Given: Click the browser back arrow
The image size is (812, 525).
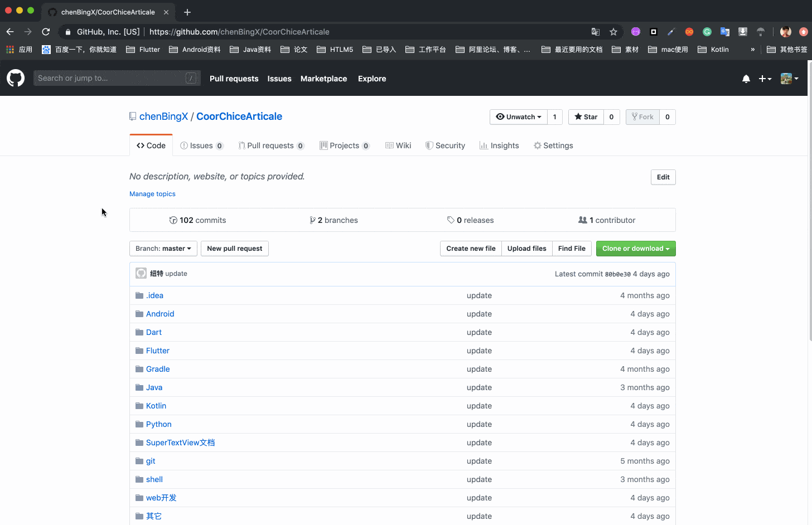Looking at the screenshot, I should [10, 32].
